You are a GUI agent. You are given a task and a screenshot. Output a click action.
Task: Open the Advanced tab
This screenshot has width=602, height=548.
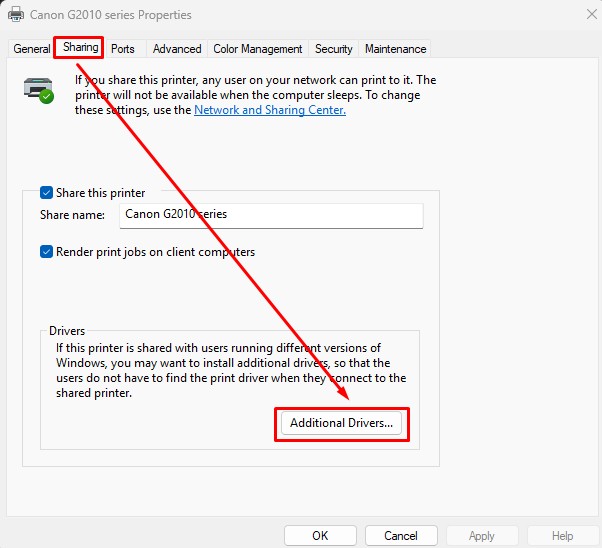click(177, 49)
